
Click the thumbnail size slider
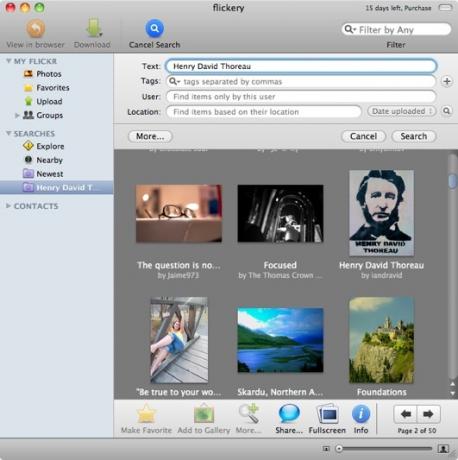pyautogui.click(x=384, y=449)
